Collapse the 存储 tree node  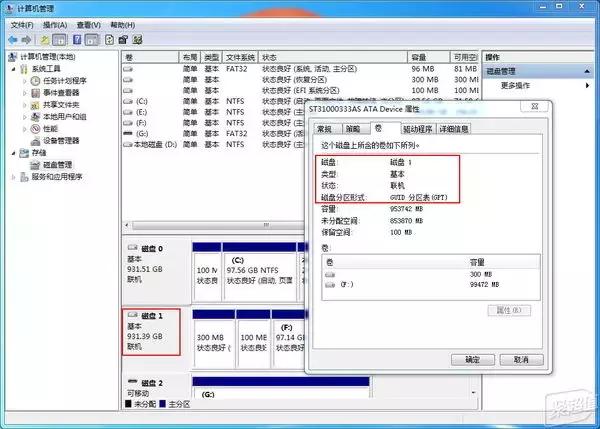[14, 153]
